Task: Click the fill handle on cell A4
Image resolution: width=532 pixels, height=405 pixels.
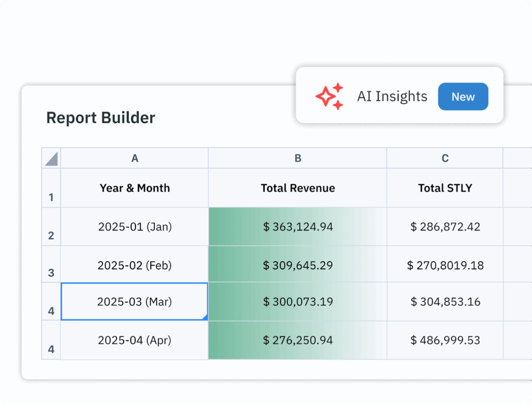Action: (206, 318)
